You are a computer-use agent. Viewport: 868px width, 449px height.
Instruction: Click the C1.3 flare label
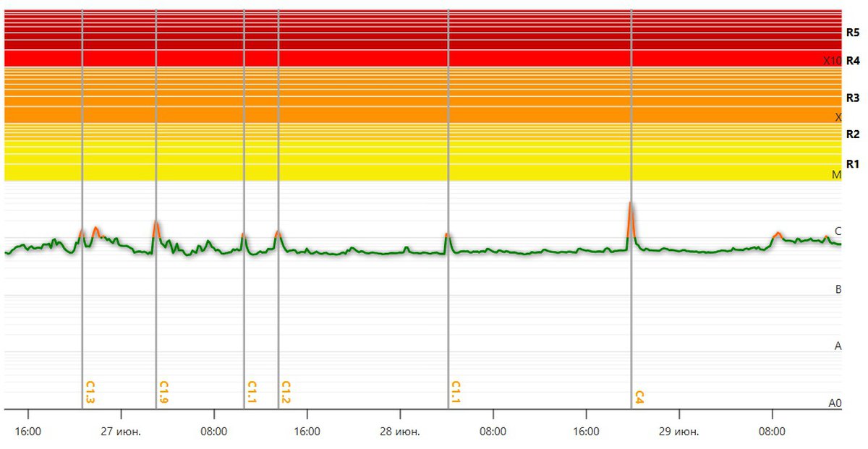pos(90,392)
